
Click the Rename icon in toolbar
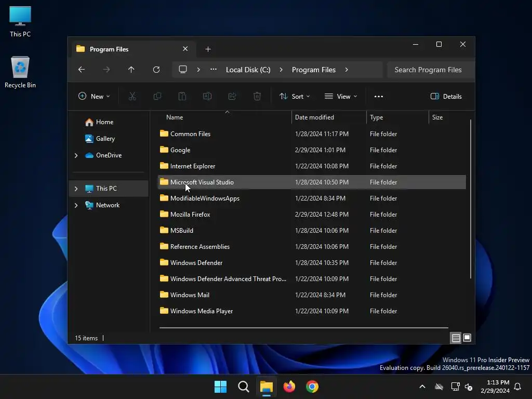(207, 96)
